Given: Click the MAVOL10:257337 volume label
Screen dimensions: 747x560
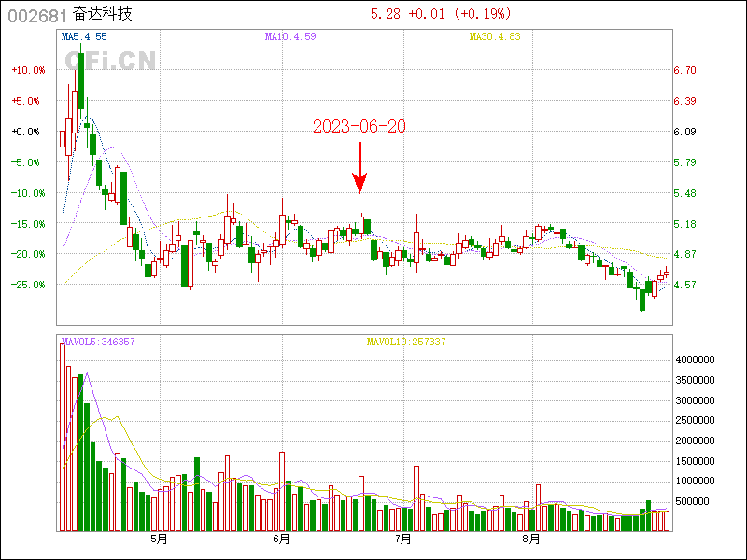Looking at the screenshot, I should point(405,342).
